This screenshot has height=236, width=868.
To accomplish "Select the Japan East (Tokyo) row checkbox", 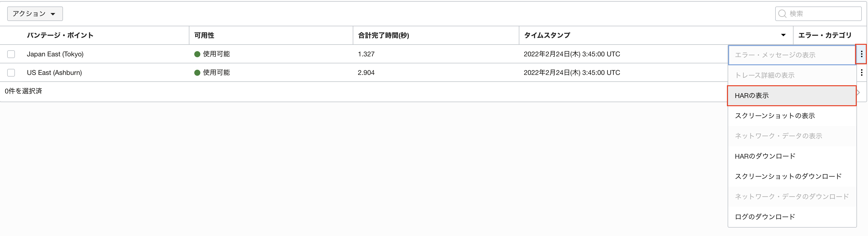I will pyautogui.click(x=11, y=54).
